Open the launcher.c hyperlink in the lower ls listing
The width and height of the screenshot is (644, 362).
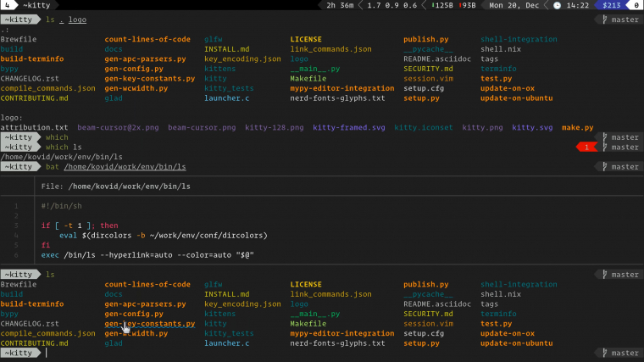pos(227,343)
